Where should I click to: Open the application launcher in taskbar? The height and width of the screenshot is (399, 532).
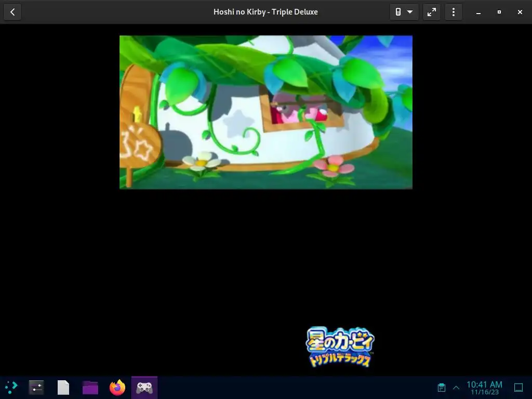point(11,387)
